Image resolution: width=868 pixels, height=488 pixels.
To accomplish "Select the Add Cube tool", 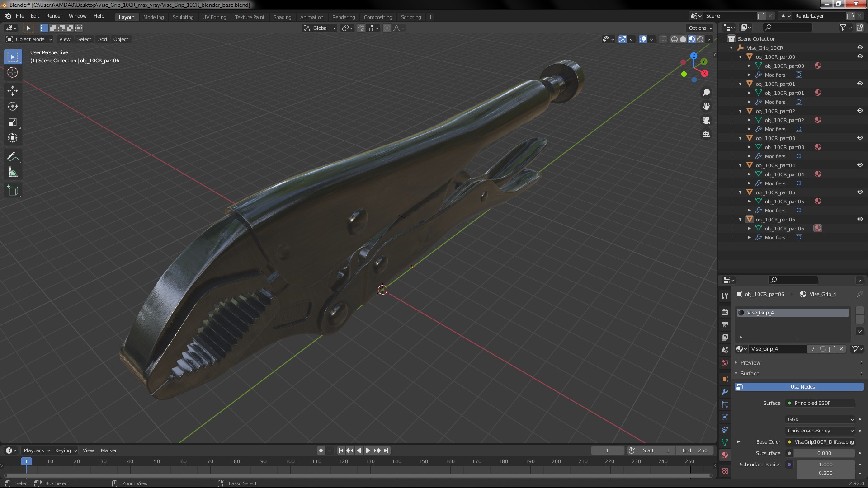I will 13,191.
